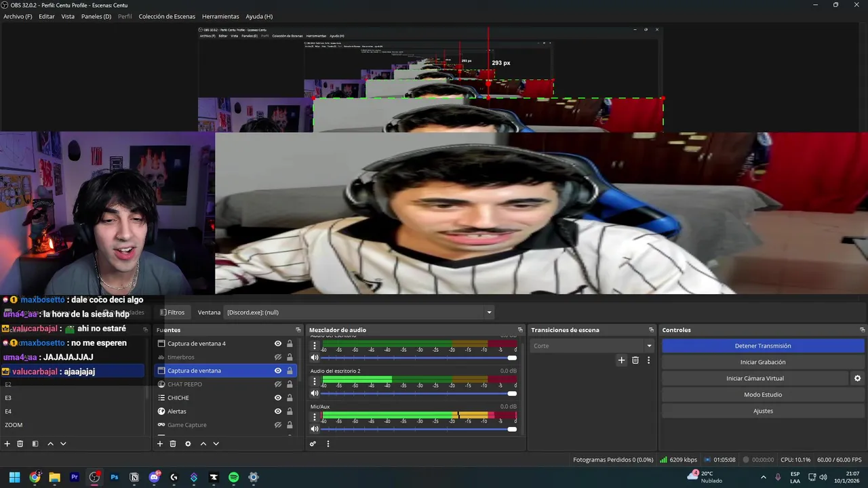Add a new source in Fuentes
Screen dimensions: 868x488
click(x=160, y=444)
